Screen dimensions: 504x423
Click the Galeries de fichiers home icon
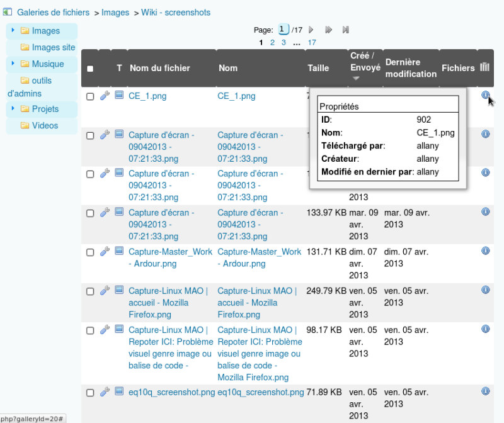pyautogui.click(x=8, y=12)
